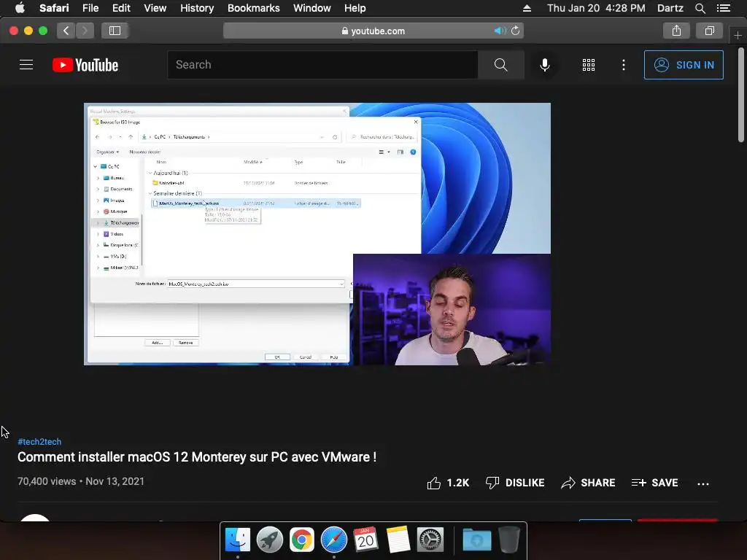Start voice search with microphone icon

(x=544, y=65)
